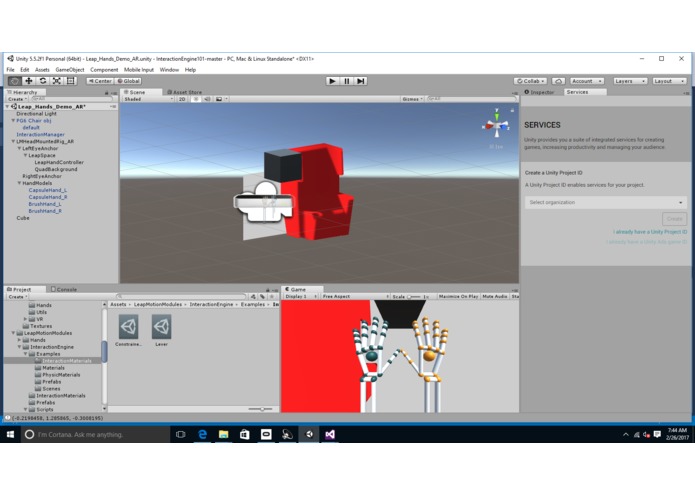
Task: Toggle 2D view in Scene
Action: 182,99
